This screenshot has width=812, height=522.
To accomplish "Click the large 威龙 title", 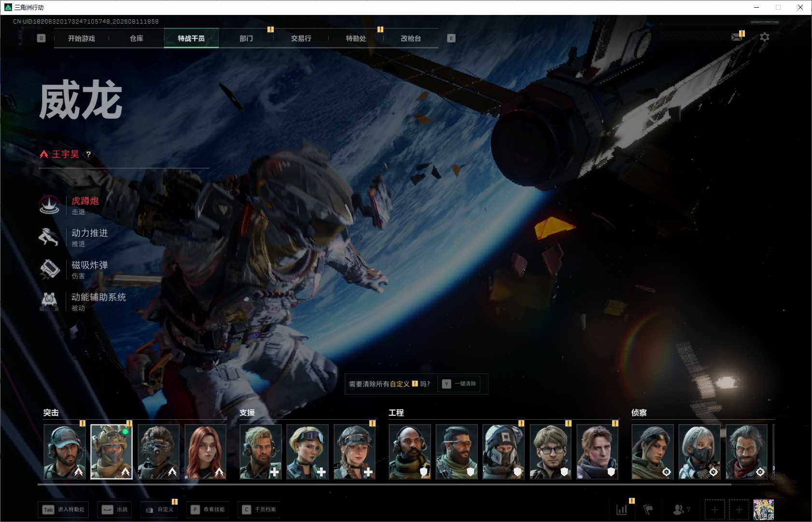I will (81, 100).
